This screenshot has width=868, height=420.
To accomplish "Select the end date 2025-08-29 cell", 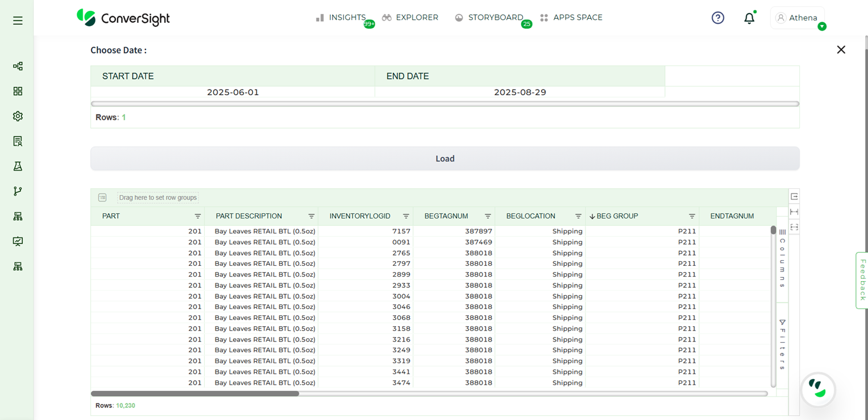I will coord(520,92).
